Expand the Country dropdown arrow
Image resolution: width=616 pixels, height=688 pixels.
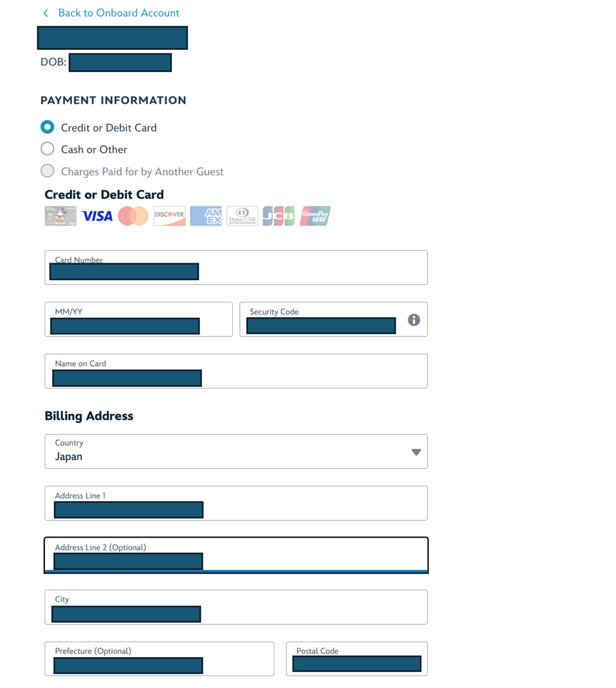(x=416, y=452)
